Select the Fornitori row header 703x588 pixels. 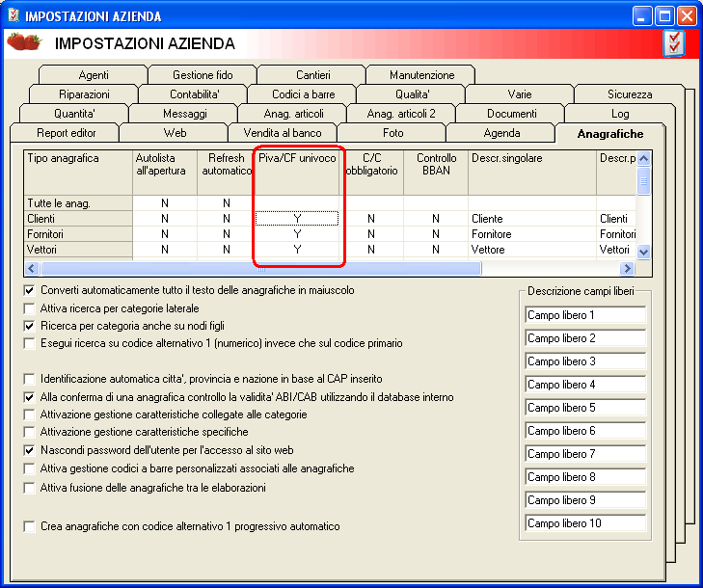point(78,234)
